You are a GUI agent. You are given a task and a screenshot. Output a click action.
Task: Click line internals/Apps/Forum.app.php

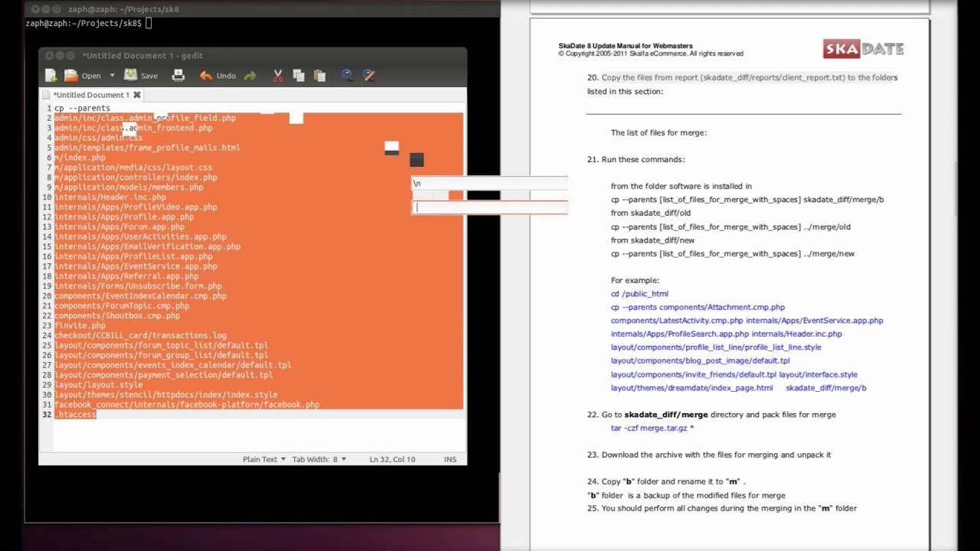click(x=119, y=227)
